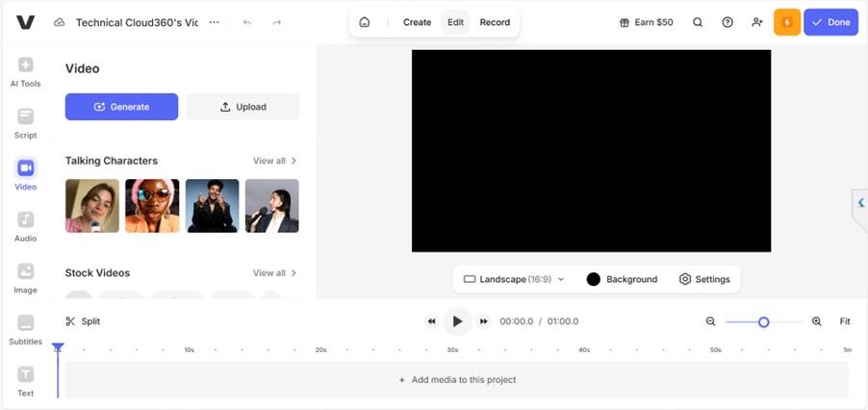Click the Split scissors tool
Screen dimensions: 868x410
point(83,321)
